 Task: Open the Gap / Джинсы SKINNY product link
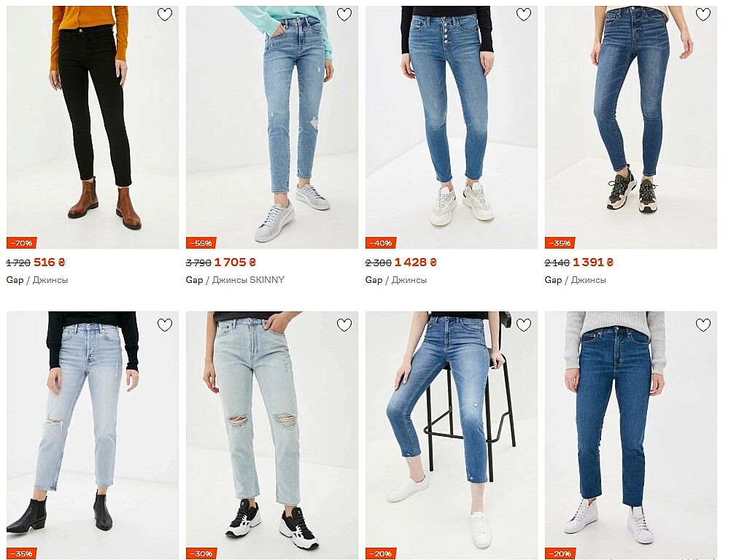[x=235, y=280]
